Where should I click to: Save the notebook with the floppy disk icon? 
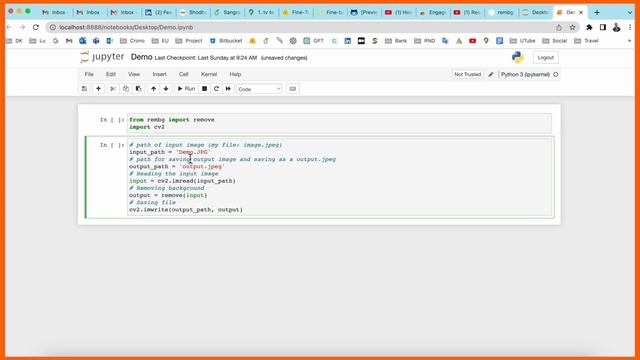[x=84, y=89]
